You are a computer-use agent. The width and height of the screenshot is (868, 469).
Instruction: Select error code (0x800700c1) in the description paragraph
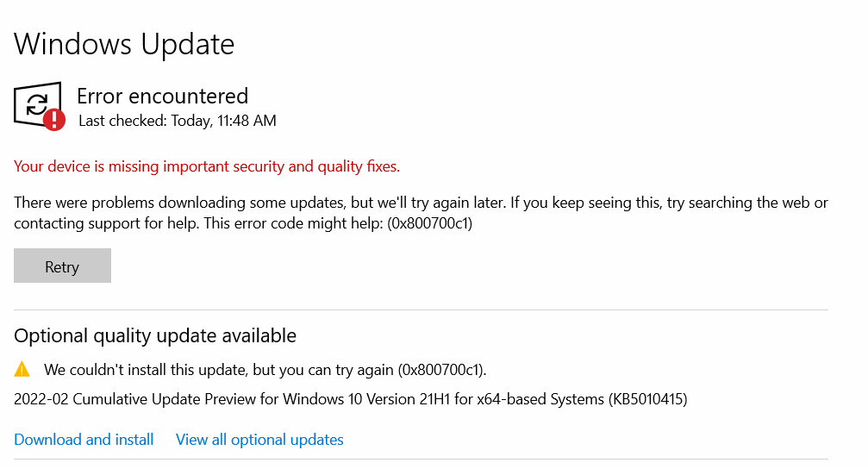click(429, 223)
